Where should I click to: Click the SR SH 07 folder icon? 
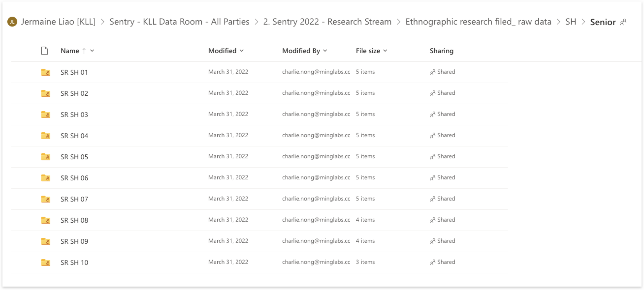click(46, 199)
